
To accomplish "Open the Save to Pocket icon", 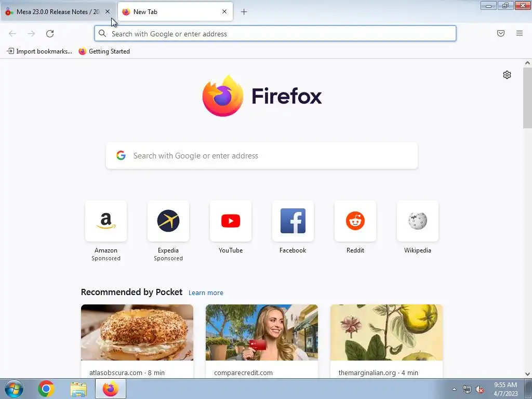I will click(x=501, y=33).
